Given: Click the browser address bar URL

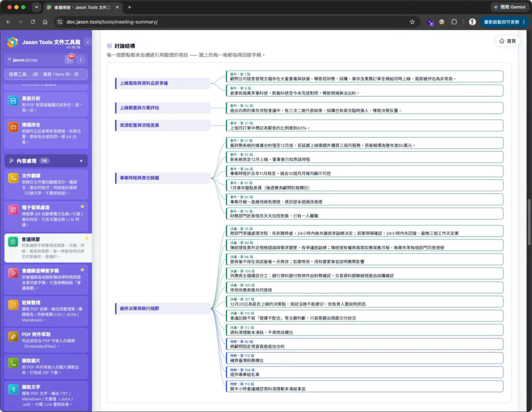Looking at the screenshot, I should pyautogui.click(x=112, y=22).
